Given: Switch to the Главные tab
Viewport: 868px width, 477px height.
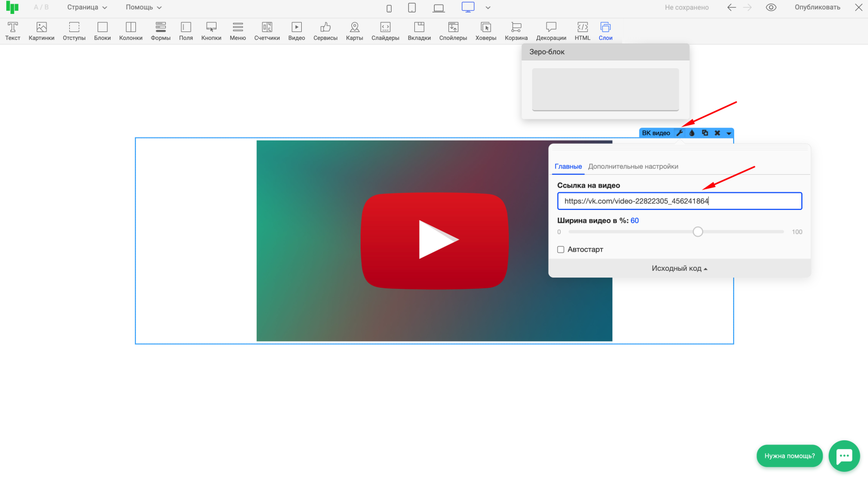Looking at the screenshot, I should pos(568,166).
